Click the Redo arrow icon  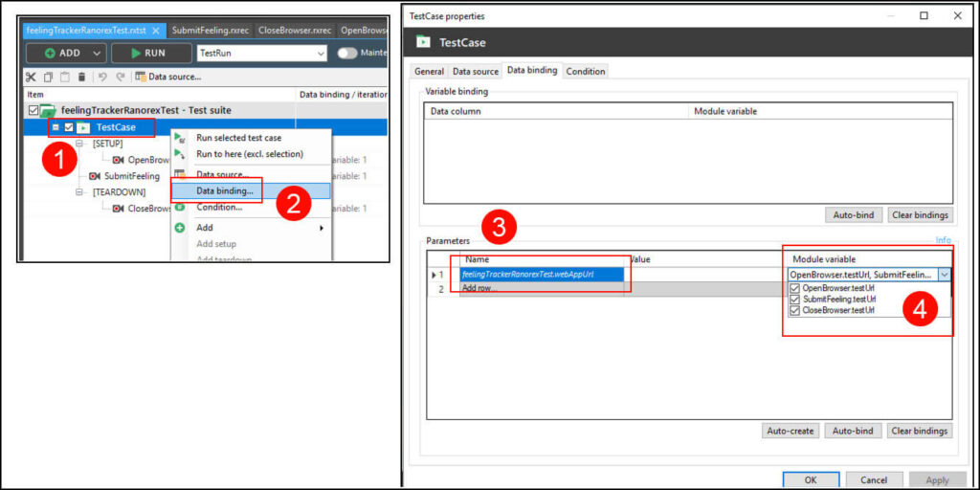(x=120, y=77)
